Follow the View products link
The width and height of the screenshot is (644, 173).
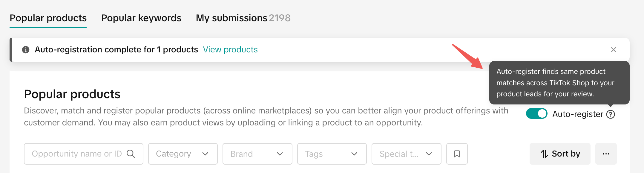click(x=230, y=50)
